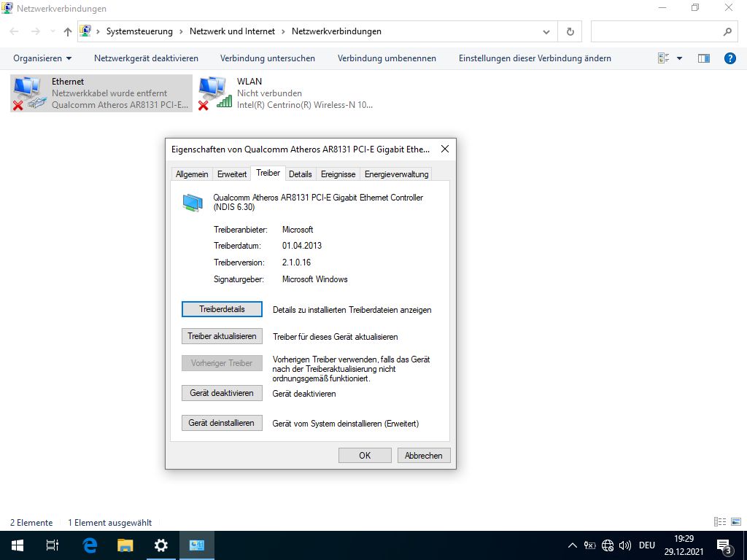747x560 pixels.
Task: Click the driver version value 2.1.0.16
Action: click(x=296, y=262)
